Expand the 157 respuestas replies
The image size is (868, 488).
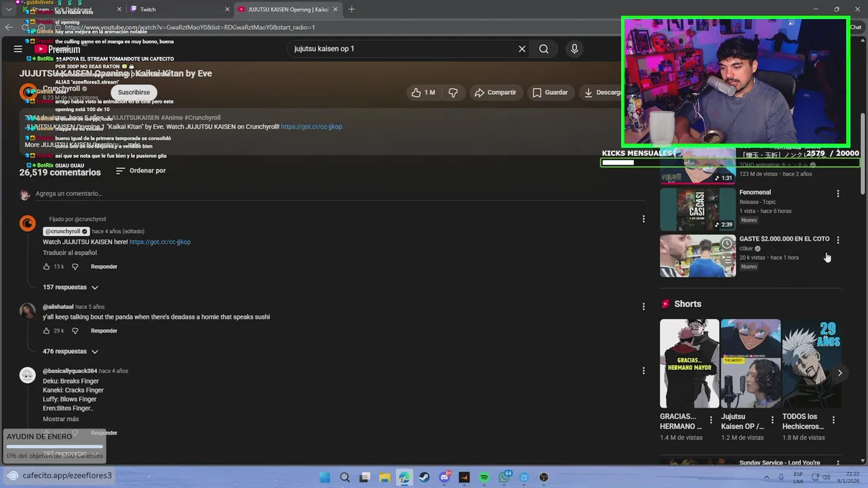[71, 287]
